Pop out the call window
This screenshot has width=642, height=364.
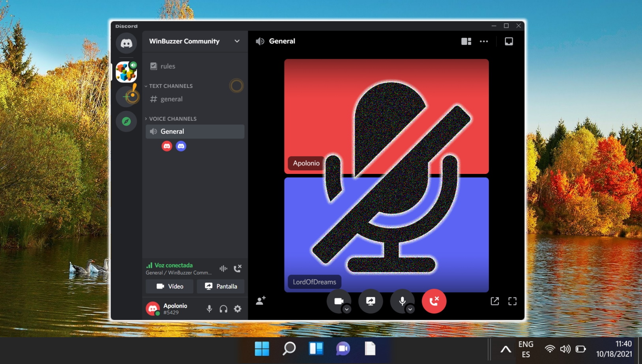click(495, 301)
